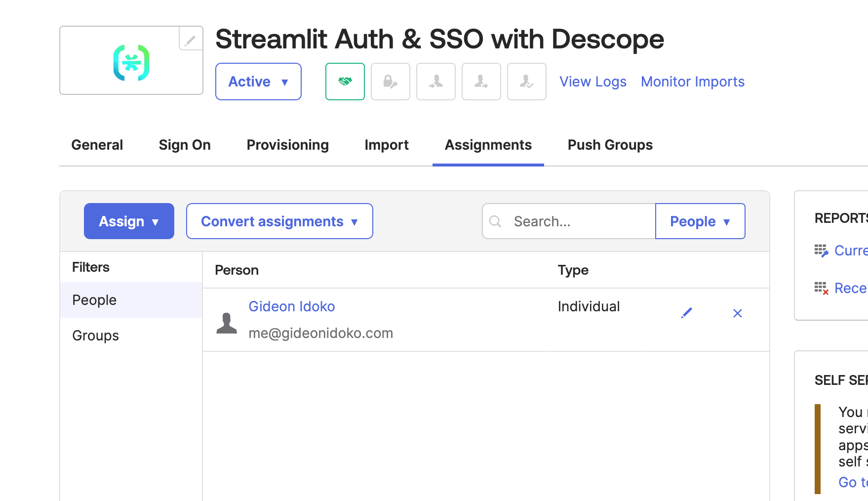Click the Type column header
Image resolution: width=868 pixels, height=501 pixels.
point(573,270)
